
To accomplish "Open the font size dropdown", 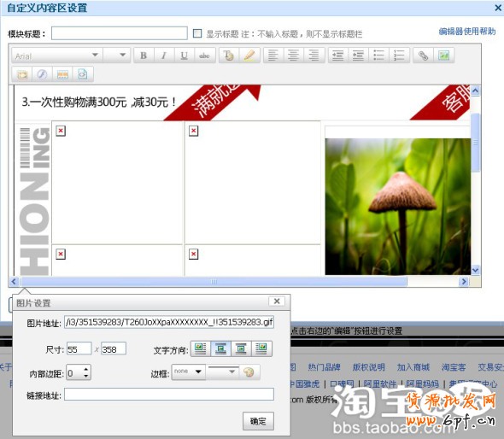I will click(116, 56).
